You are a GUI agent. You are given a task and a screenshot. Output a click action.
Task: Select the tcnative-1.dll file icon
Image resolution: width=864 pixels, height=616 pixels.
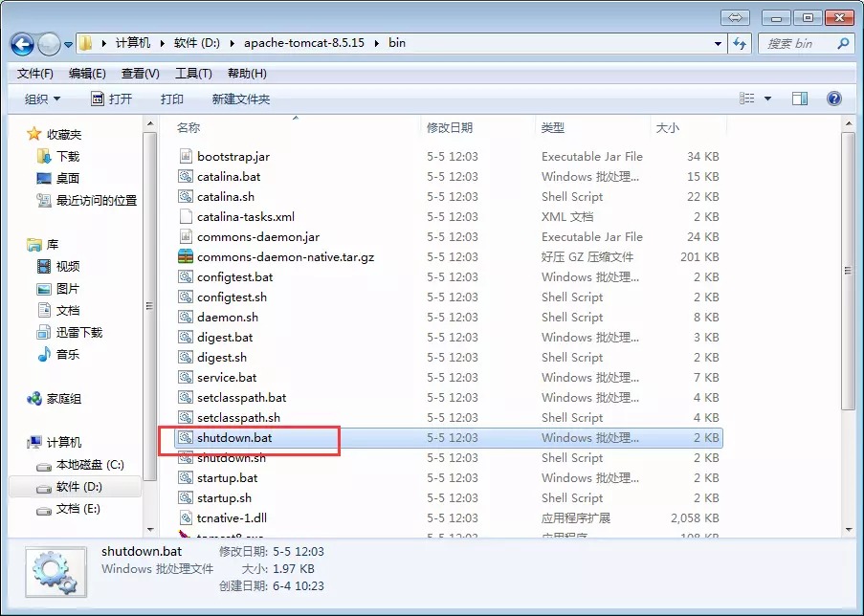point(186,517)
